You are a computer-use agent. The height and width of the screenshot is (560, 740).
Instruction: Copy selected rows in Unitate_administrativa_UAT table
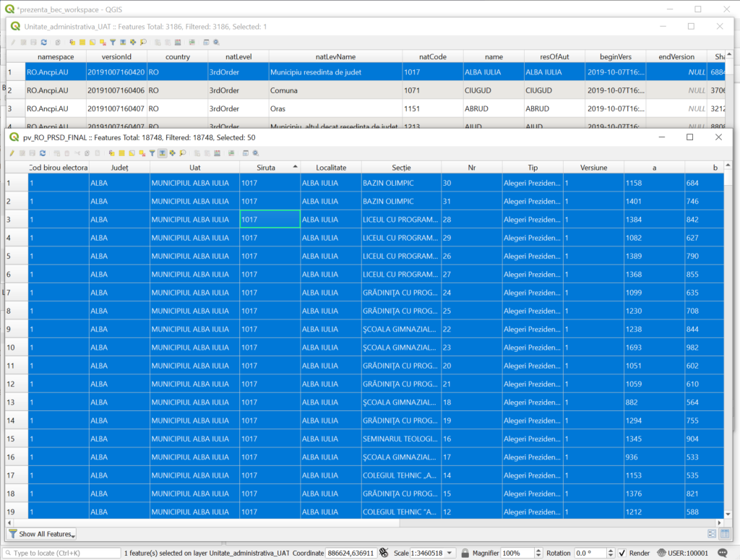click(58, 43)
